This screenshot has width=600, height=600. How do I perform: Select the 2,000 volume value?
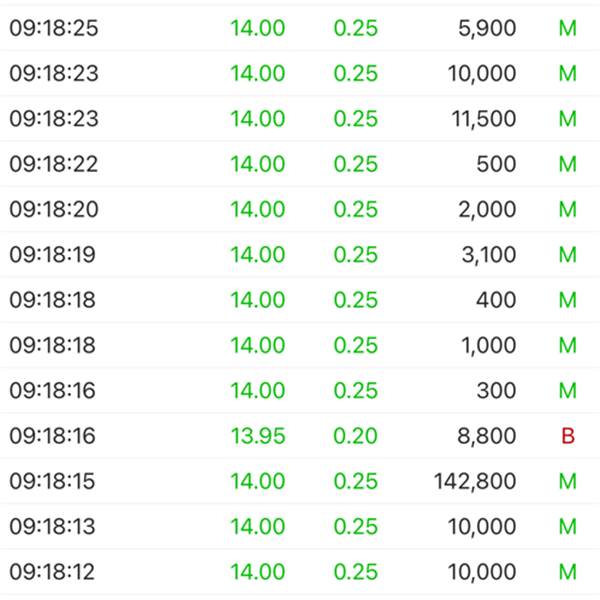[x=487, y=209]
